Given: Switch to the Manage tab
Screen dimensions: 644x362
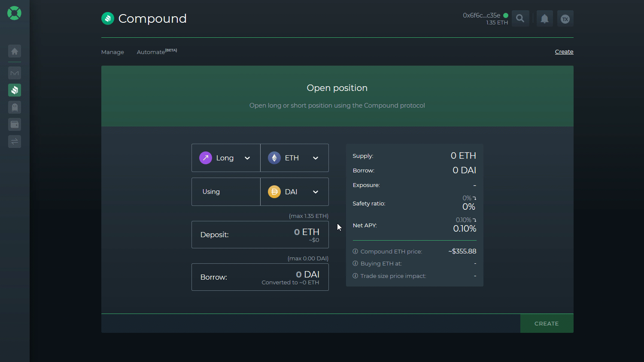Looking at the screenshot, I should (x=112, y=52).
